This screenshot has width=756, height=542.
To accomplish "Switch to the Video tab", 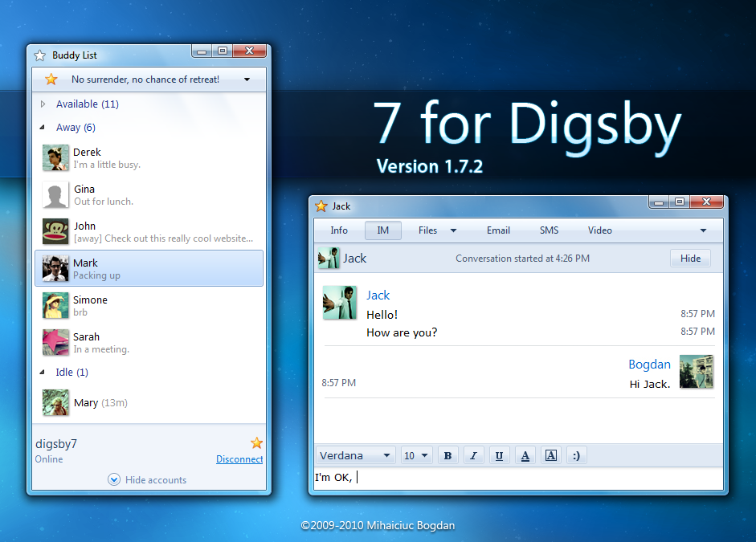I will pyautogui.click(x=600, y=230).
